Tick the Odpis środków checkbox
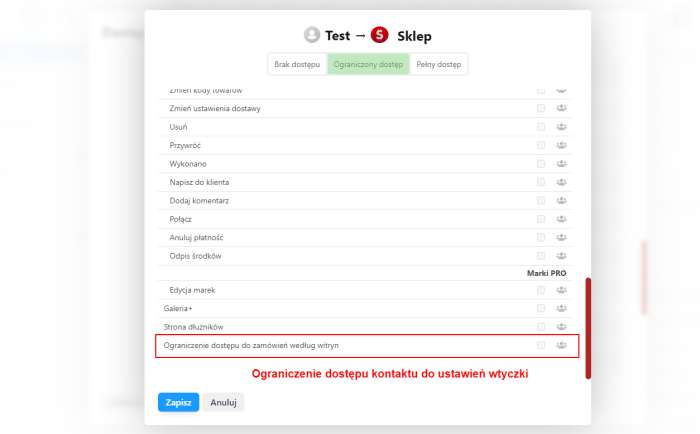700x434 pixels. tap(541, 255)
